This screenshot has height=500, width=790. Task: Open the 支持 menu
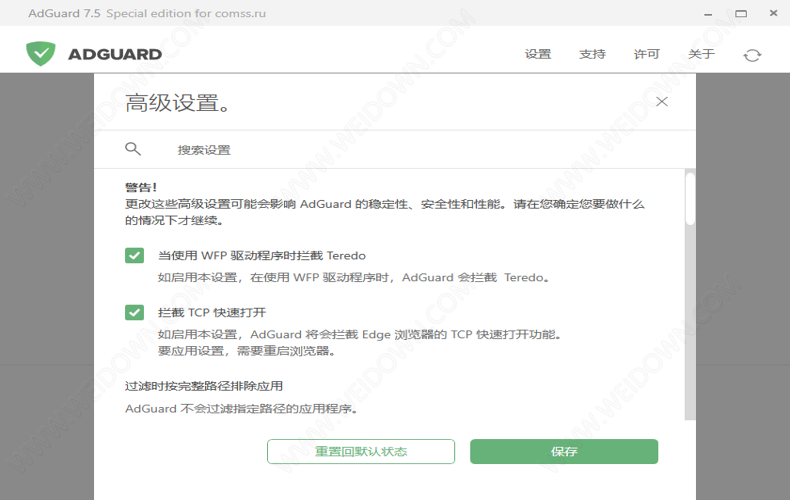pos(592,54)
